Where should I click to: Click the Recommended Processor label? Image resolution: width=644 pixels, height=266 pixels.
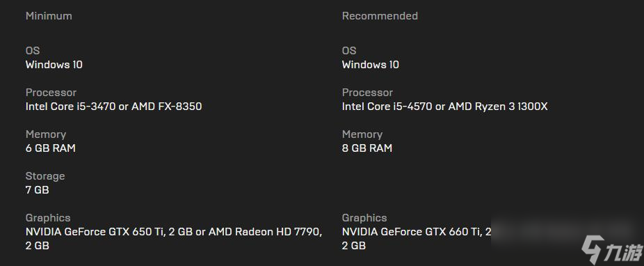pyautogui.click(x=368, y=93)
